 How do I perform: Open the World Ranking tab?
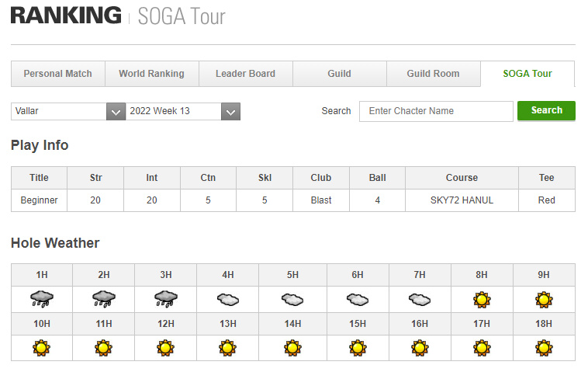151,74
